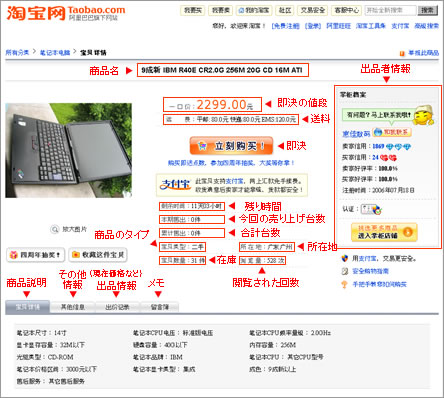Open the 安全购物指南 safe shopping link
444x398 pixels.
pyautogui.click(x=370, y=271)
